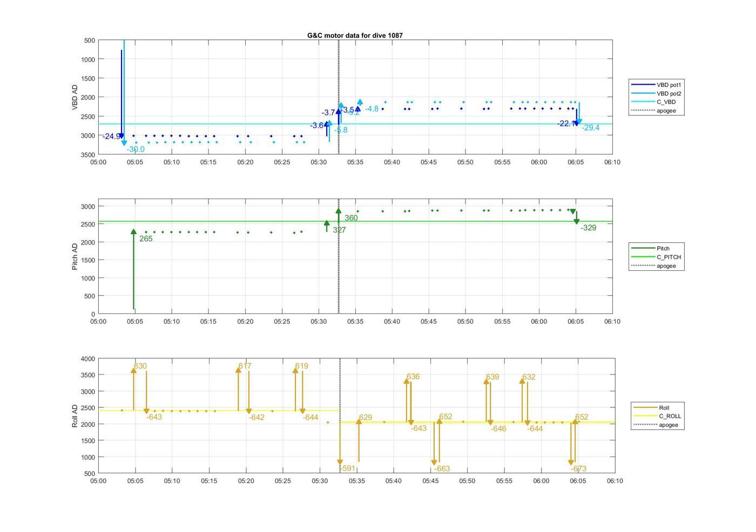This screenshot has width=756, height=532.
Task: Click the "-646" roll move label
Action: click(x=498, y=429)
